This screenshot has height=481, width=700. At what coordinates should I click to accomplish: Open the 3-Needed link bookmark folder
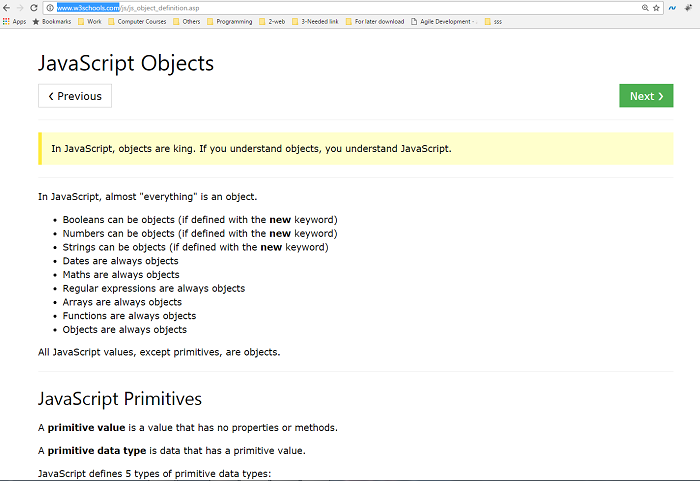(315, 21)
